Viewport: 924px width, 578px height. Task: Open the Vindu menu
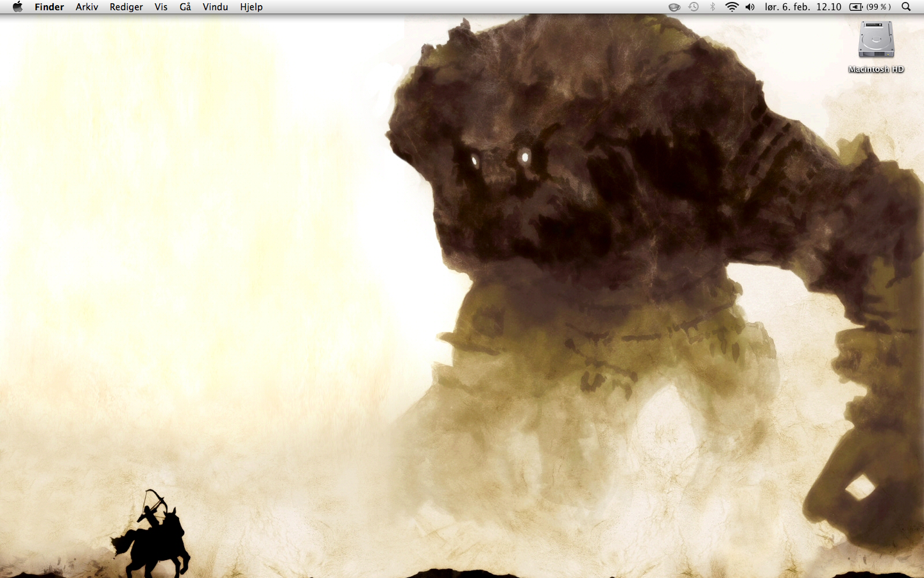216,7
